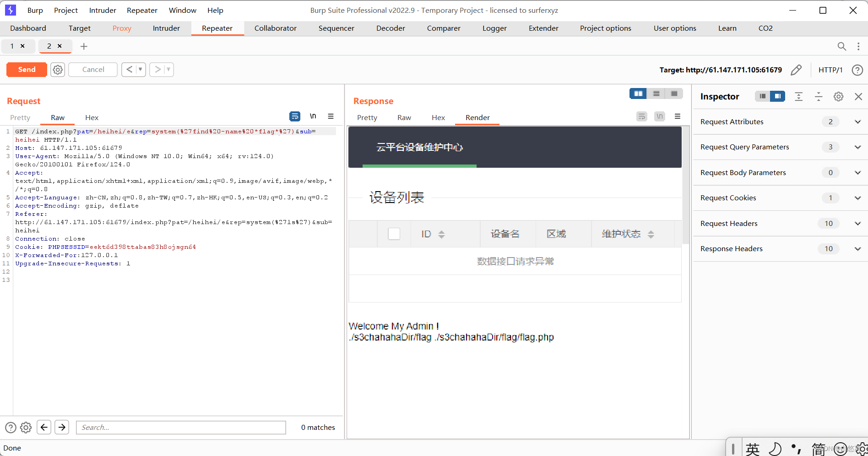This screenshot has width=868, height=456.
Task: Open the Project options tab
Action: (606, 28)
